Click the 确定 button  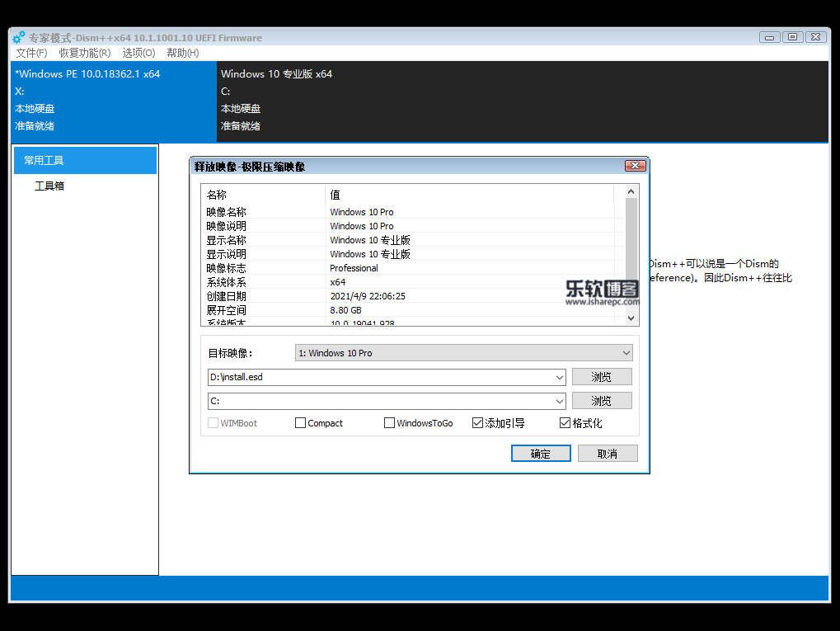[541, 454]
